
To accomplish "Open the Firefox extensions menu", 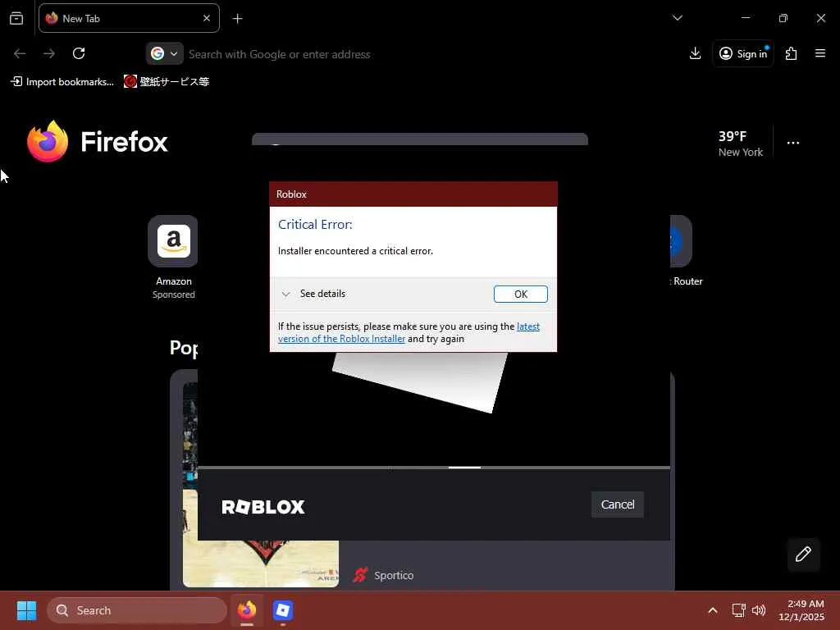I will [x=792, y=53].
